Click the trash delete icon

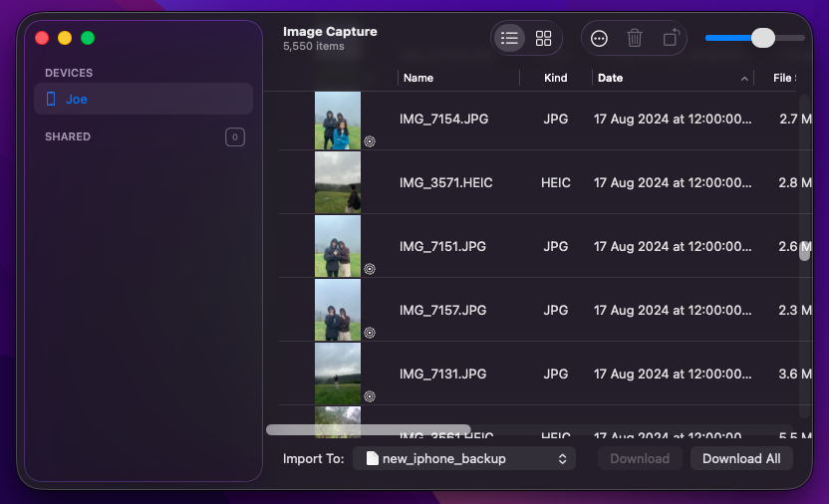(635, 39)
